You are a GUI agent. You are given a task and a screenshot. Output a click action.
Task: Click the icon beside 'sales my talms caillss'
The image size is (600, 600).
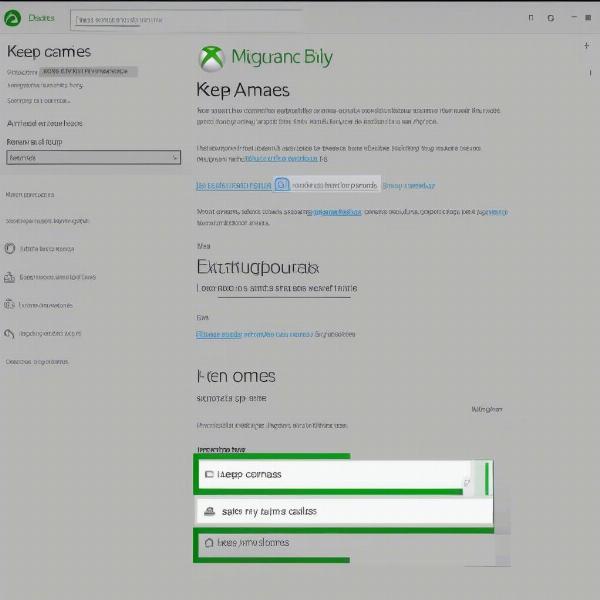click(x=209, y=511)
